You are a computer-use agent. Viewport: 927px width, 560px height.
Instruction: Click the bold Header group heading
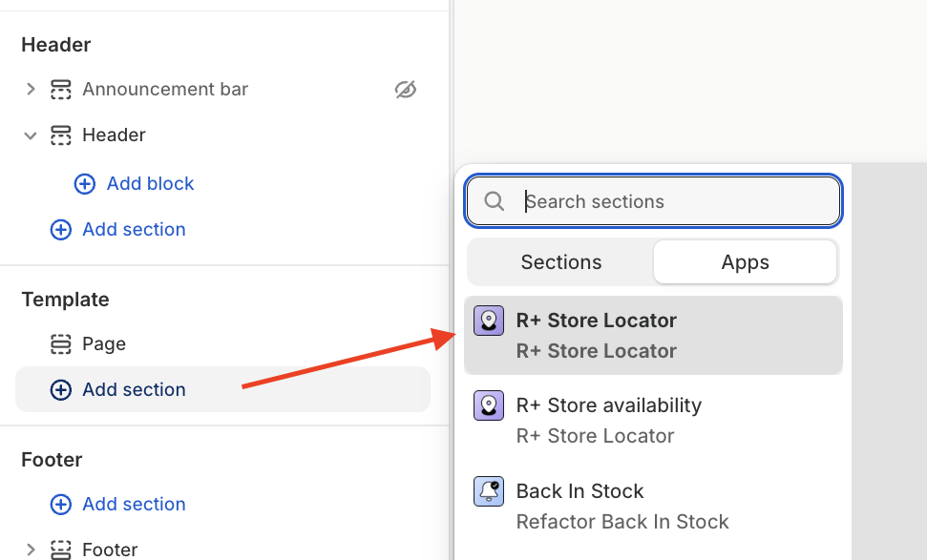56,45
